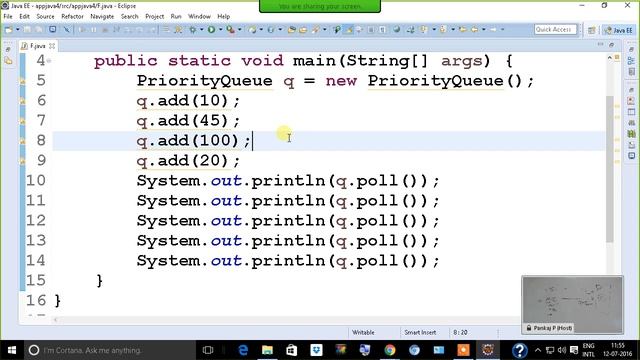Image resolution: width=640 pixels, height=360 pixels.
Task: Open the Window menu
Action: point(199,16)
